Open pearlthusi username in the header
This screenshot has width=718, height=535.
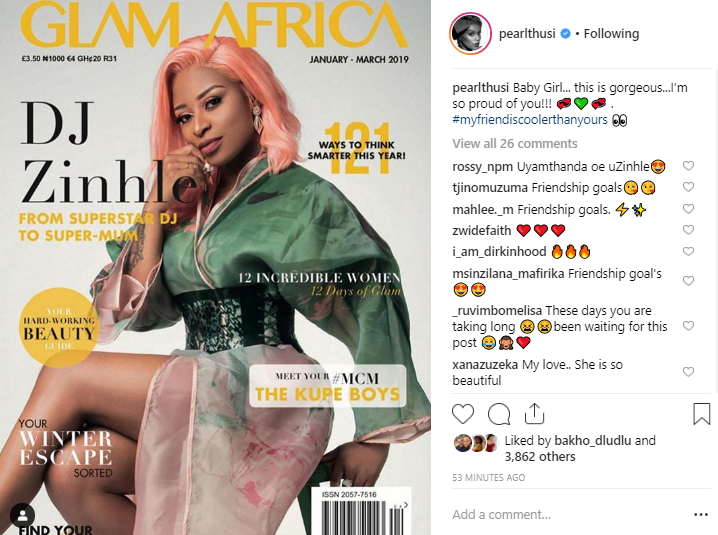click(527, 33)
